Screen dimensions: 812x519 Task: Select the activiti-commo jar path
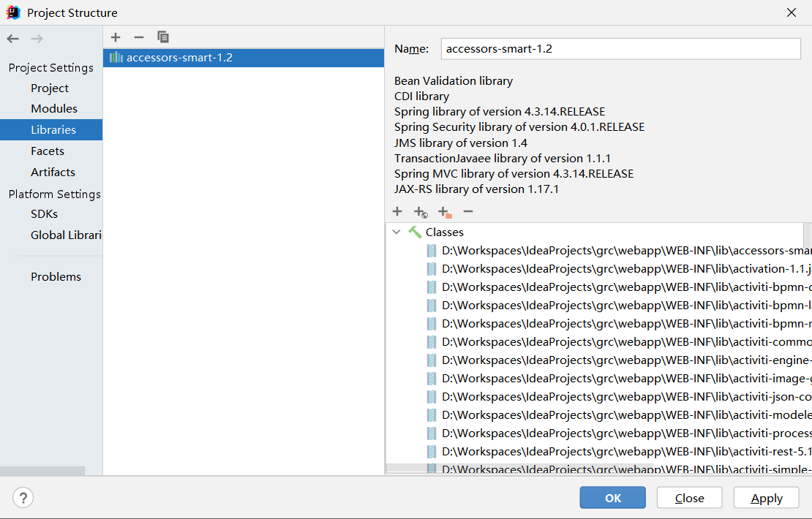(626, 342)
